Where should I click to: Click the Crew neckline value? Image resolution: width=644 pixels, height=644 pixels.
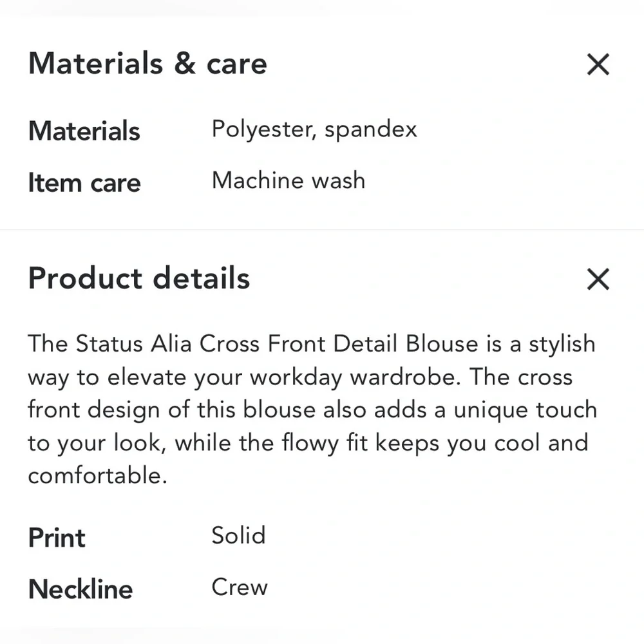click(240, 587)
